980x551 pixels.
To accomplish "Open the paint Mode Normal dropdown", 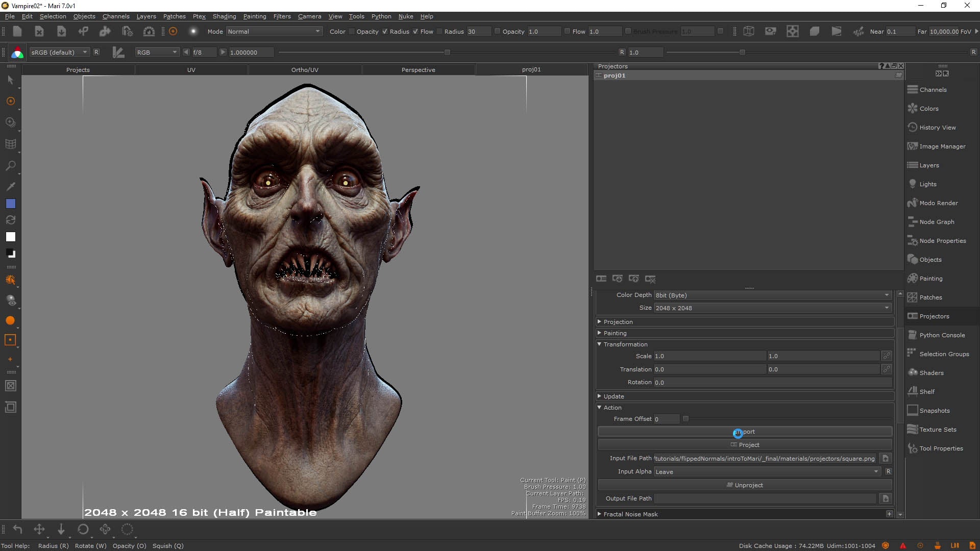I will [x=274, y=32].
